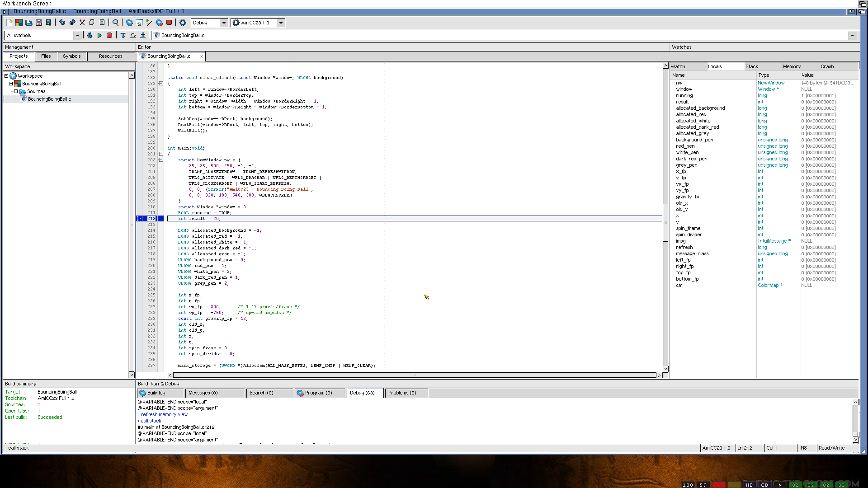Image resolution: width=868 pixels, height=488 pixels.
Task: Fold the main function block at line 201
Action: pos(161,154)
